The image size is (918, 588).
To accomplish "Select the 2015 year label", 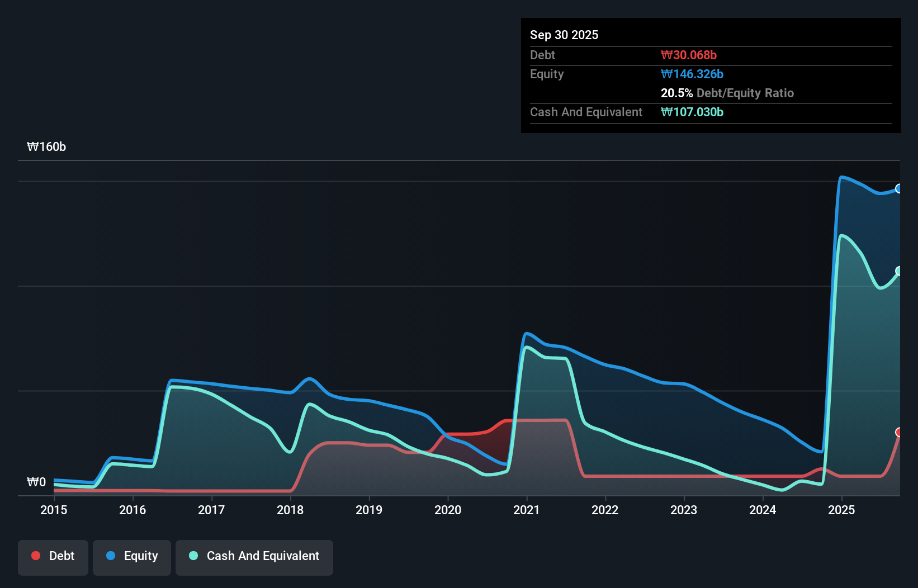I will click(53, 510).
